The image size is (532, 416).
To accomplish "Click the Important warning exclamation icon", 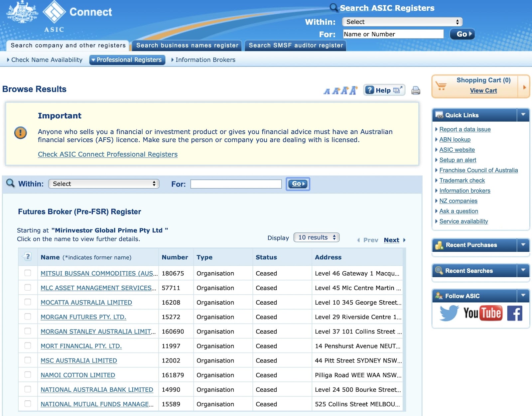I will pyautogui.click(x=21, y=133).
